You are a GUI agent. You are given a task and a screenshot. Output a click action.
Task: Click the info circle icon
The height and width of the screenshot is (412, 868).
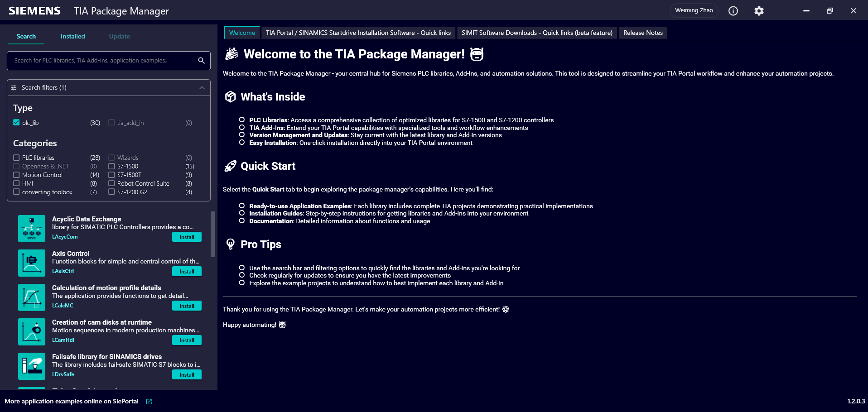point(733,11)
